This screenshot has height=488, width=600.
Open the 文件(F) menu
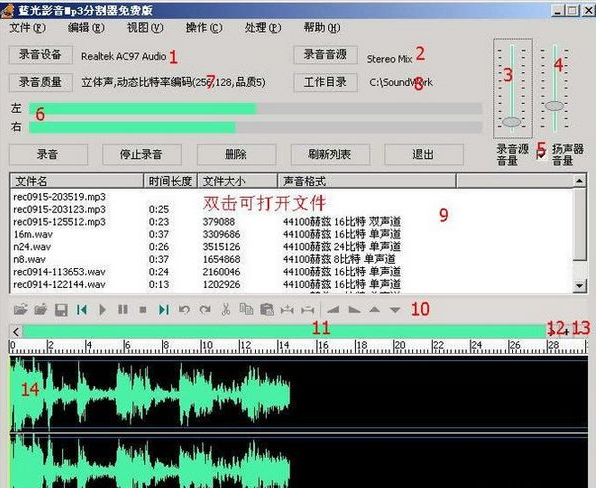pos(27,28)
